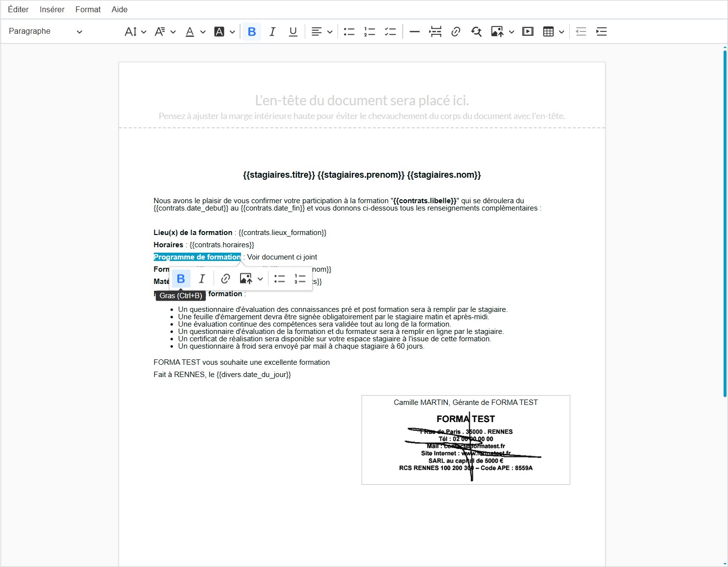
Task: Insert a page break
Action: point(435,32)
